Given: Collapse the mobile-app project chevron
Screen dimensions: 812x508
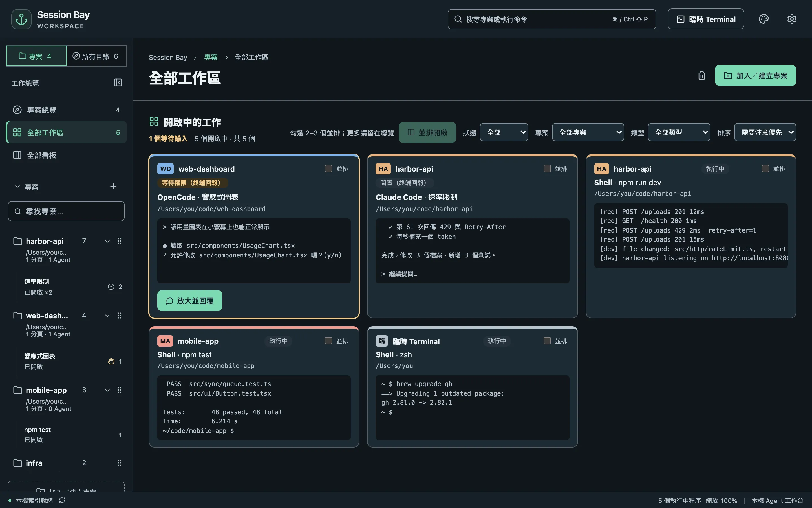Looking at the screenshot, I should [x=107, y=390].
